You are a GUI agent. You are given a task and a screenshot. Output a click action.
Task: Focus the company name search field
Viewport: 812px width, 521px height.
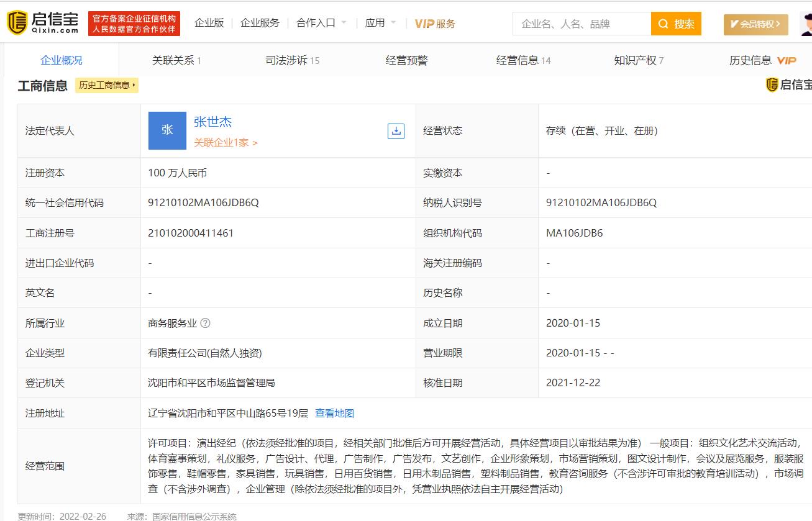click(x=582, y=24)
